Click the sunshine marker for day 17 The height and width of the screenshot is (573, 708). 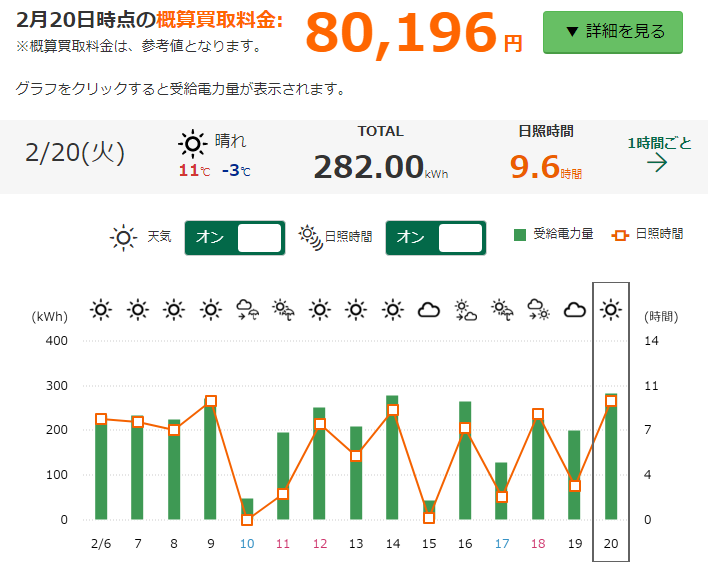[502, 497]
